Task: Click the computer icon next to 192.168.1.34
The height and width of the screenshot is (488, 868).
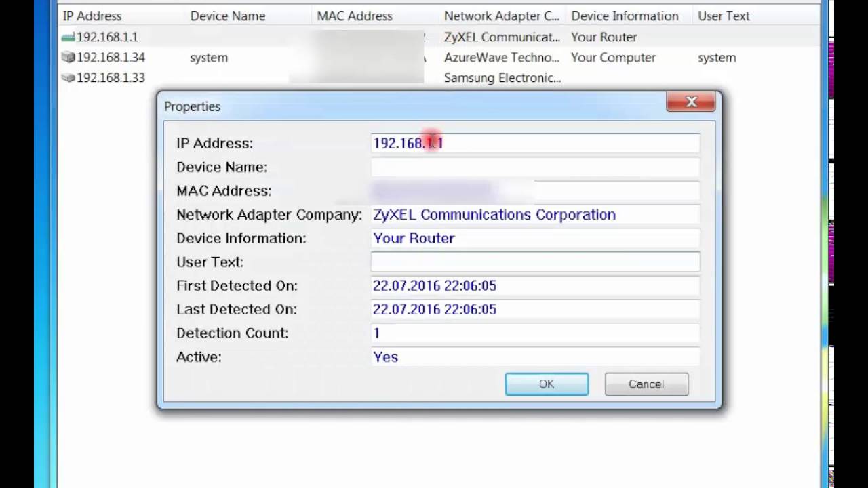Action: [x=67, y=58]
